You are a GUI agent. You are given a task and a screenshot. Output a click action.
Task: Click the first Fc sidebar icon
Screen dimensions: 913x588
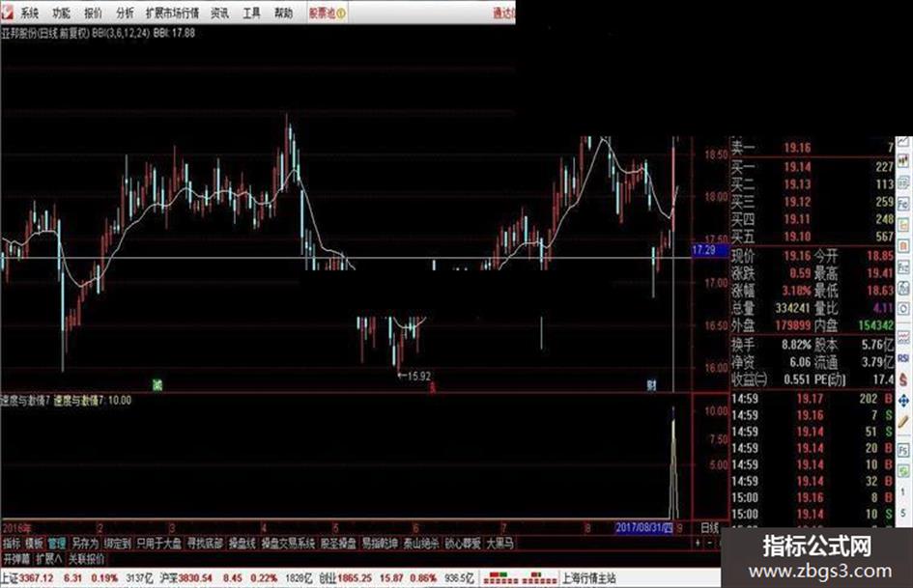[x=903, y=205]
